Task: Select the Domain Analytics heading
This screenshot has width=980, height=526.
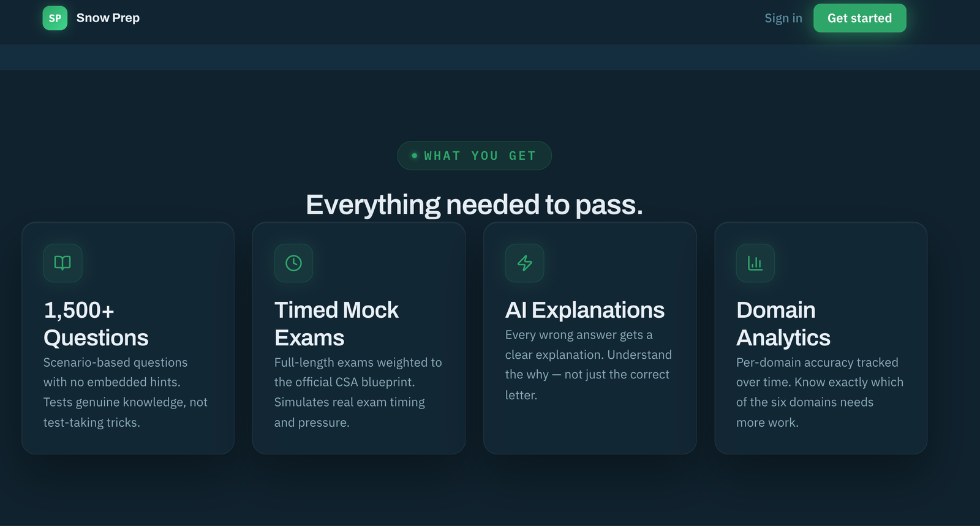Action: click(783, 324)
